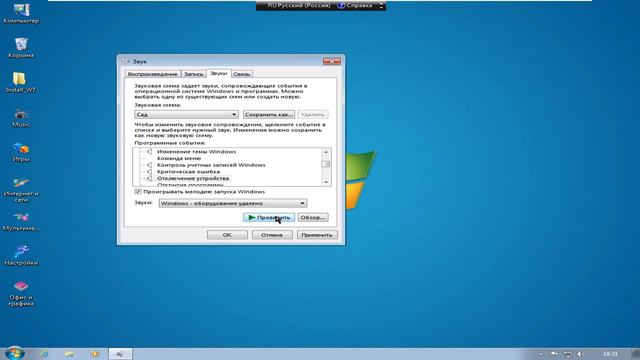Play the sound with Проверить button
This screenshot has height=360, width=640.
pyautogui.click(x=269, y=217)
